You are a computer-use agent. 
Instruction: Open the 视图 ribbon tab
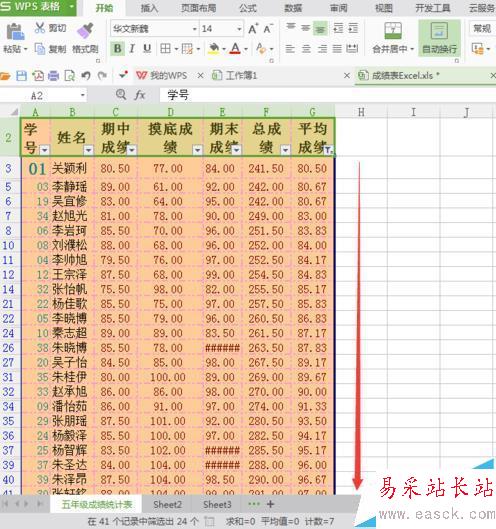(x=384, y=8)
